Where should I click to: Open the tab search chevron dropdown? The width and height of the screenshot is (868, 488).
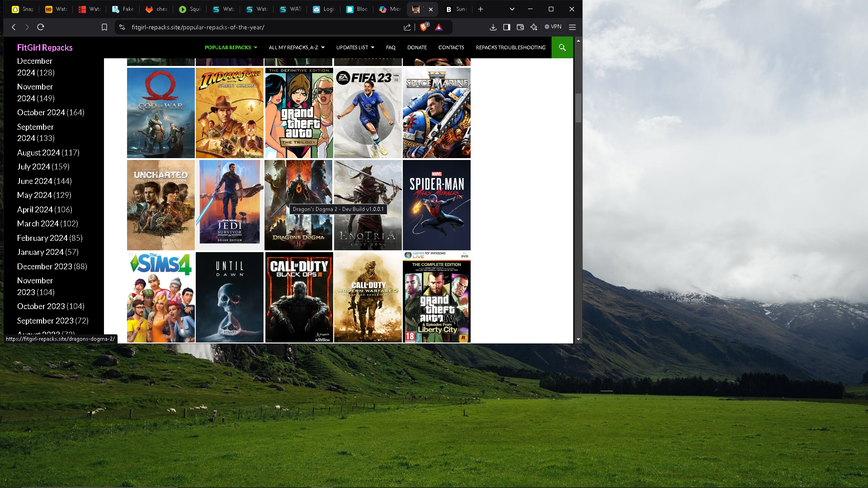(512, 9)
